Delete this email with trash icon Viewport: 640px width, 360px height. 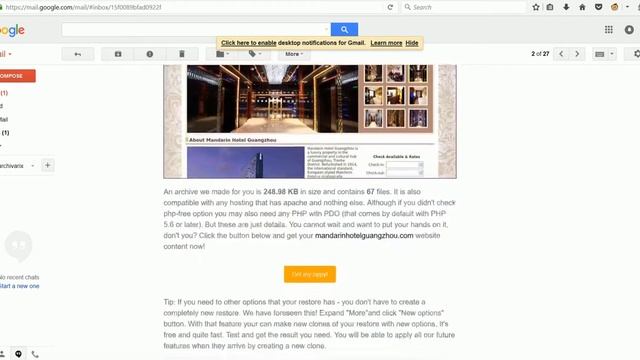pos(182,54)
